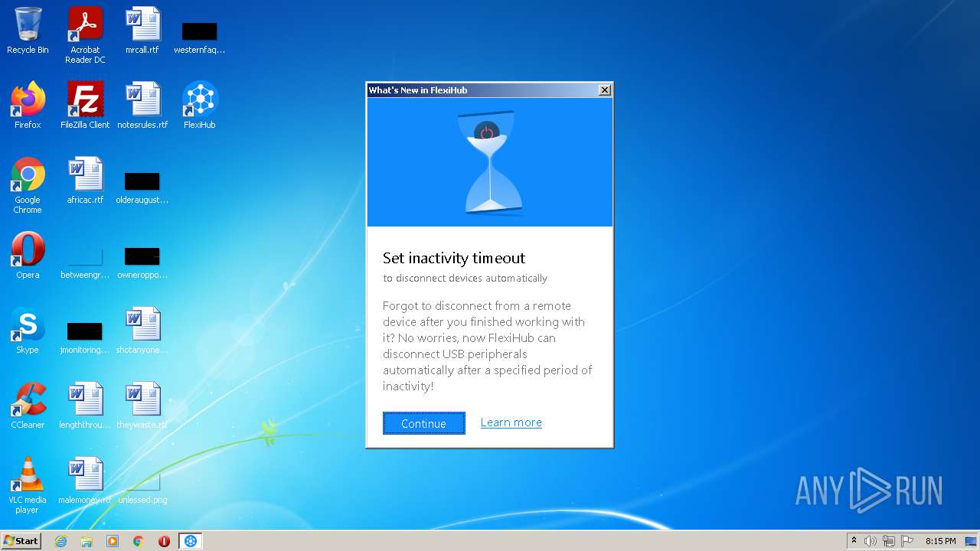Open the Recycle Bin icon
This screenshot has height=551, width=980.
28,31
